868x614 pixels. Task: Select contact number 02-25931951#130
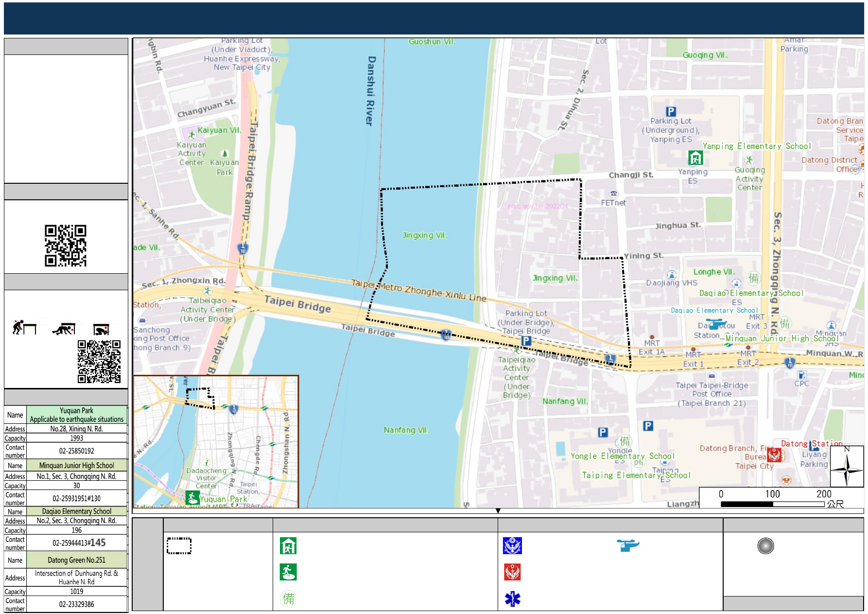[x=77, y=498]
